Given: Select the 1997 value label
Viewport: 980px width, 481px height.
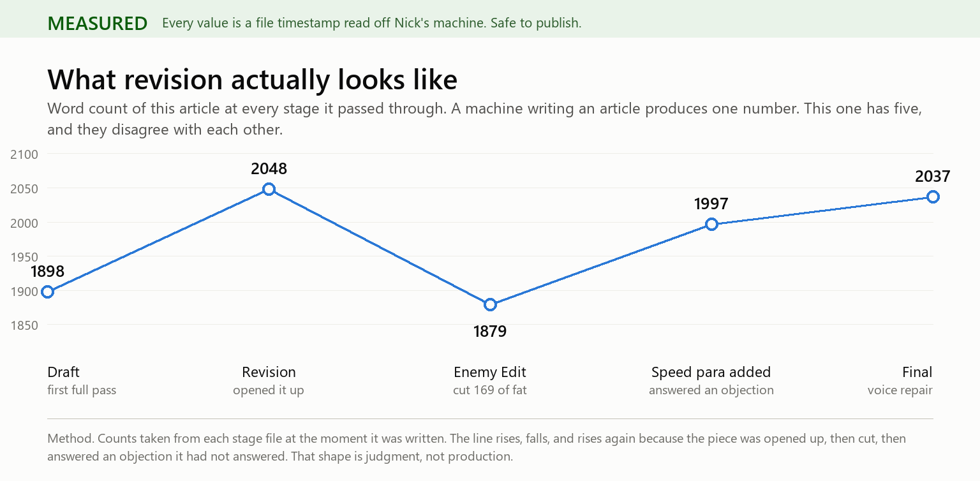Looking at the screenshot, I should [711, 204].
